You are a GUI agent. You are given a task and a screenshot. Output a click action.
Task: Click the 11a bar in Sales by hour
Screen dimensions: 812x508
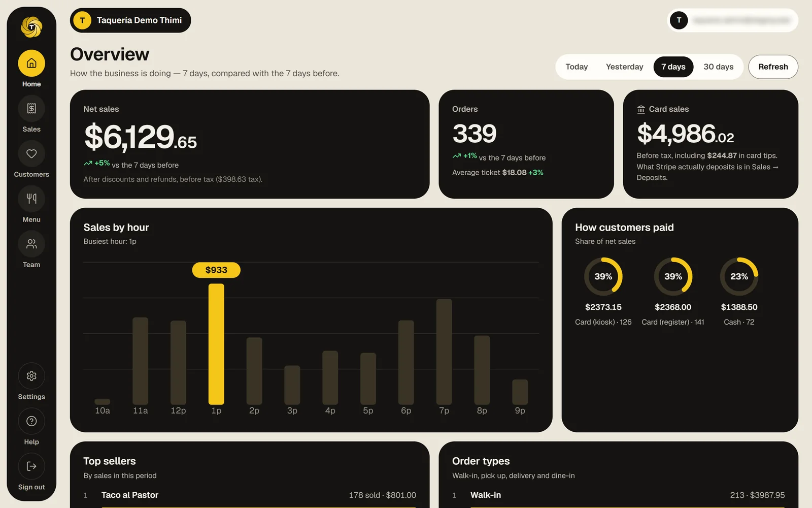coord(141,361)
